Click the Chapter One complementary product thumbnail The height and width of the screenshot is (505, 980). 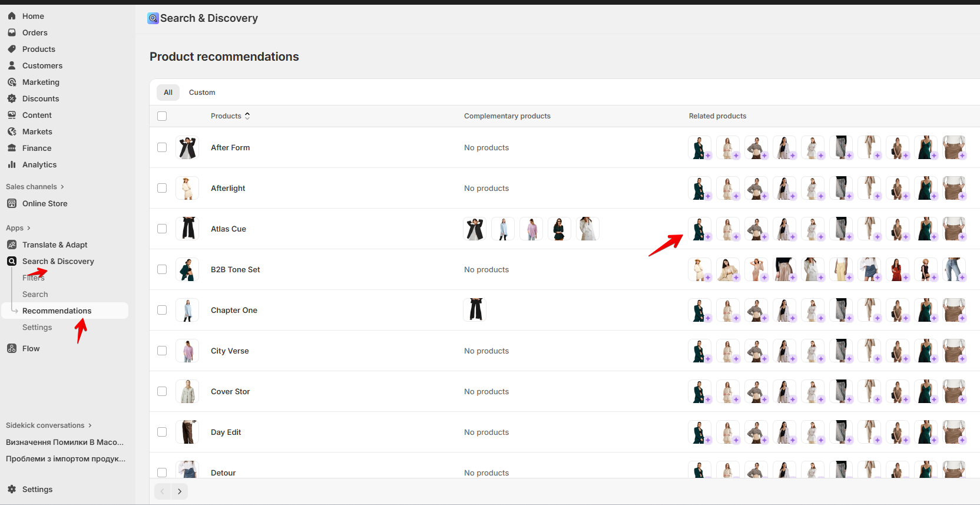475,310
